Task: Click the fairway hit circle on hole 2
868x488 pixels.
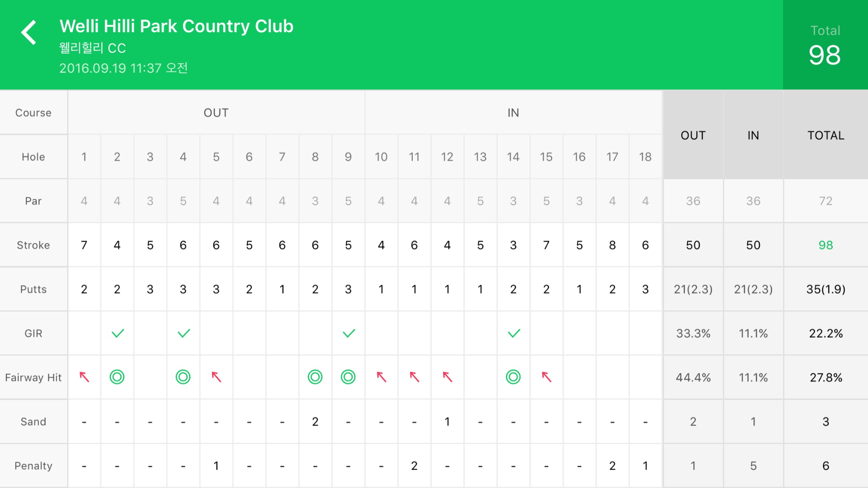Action: pos(117,377)
